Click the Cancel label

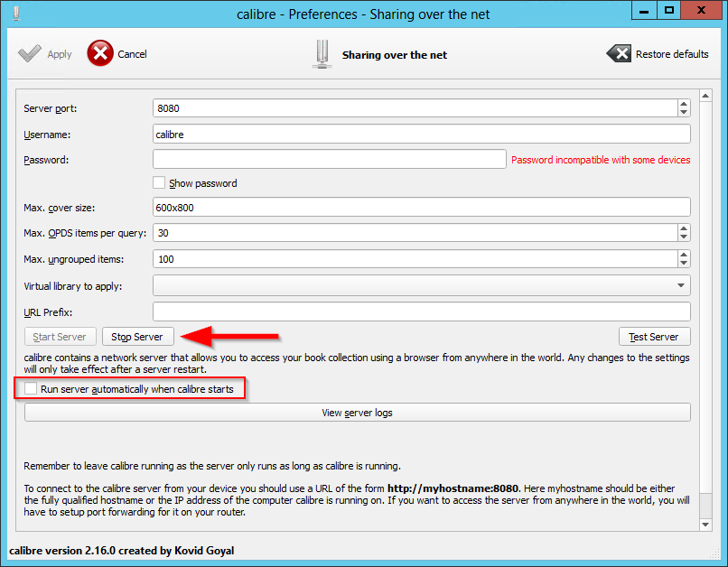click(x=132, y=54)
